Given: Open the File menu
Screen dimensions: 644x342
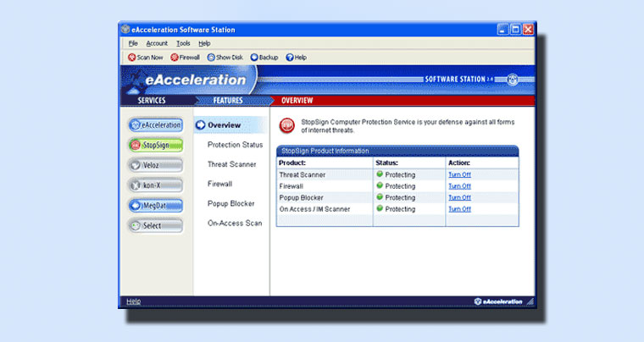Looking at the screenshot, I should [133, 43].
